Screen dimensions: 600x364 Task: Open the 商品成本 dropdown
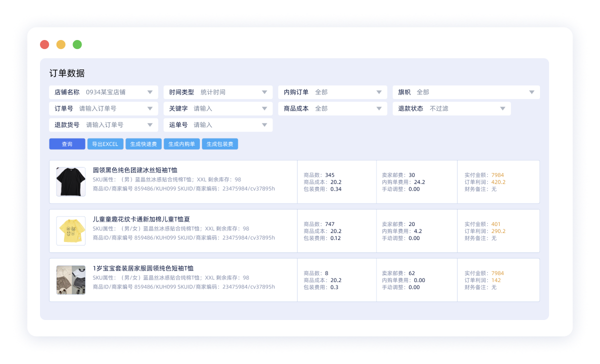332,108
